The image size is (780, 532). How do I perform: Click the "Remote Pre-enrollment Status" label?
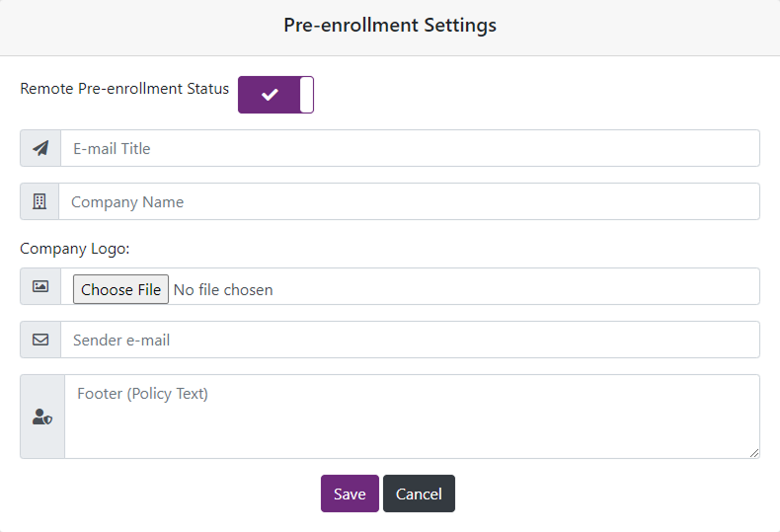tap(124, 89)
